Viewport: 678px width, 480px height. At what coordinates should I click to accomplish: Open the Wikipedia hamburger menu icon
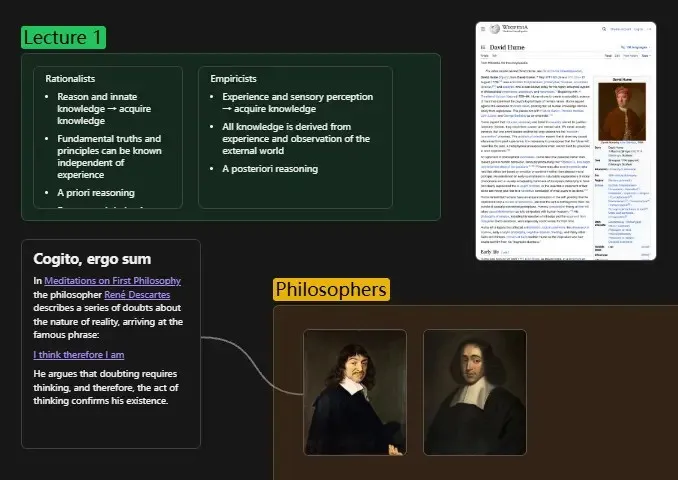click(483, 29)
